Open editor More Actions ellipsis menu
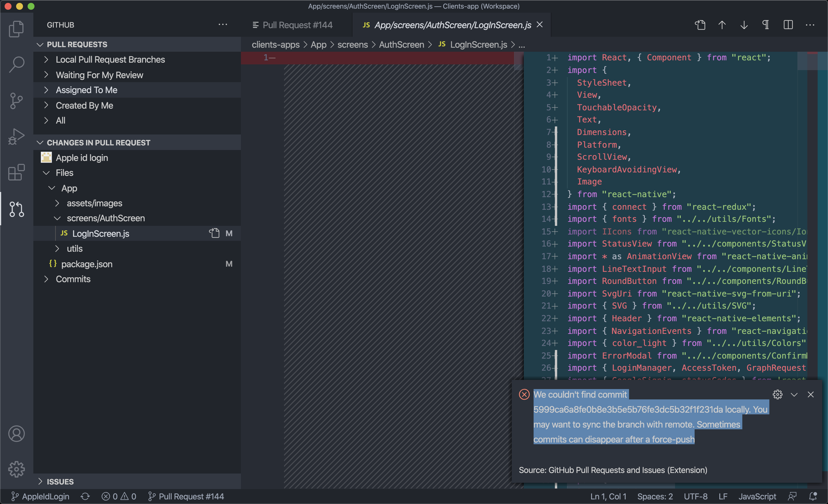This screenshot has width=828, height=504. [x=810, y=25]
